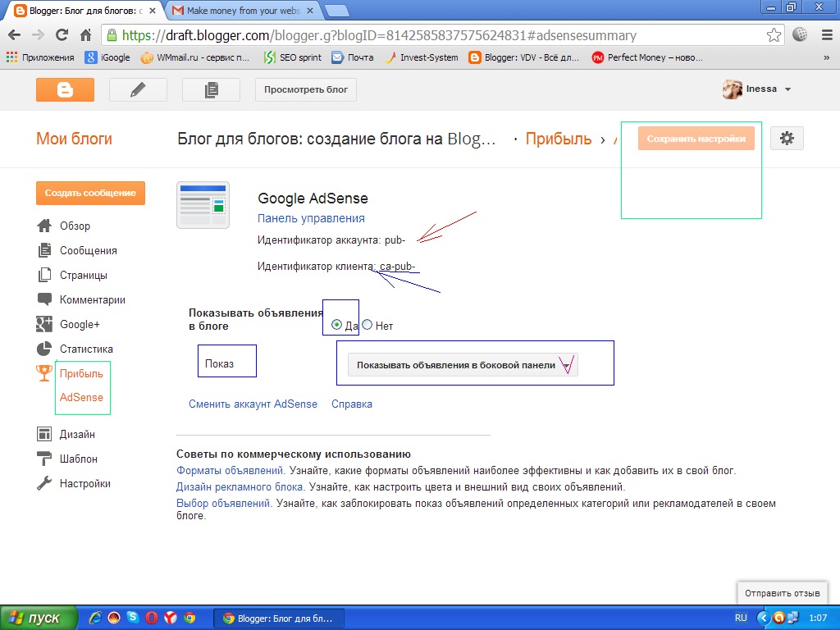
Task: Switch to the Make money from your website tab
Action: point(244,11)
